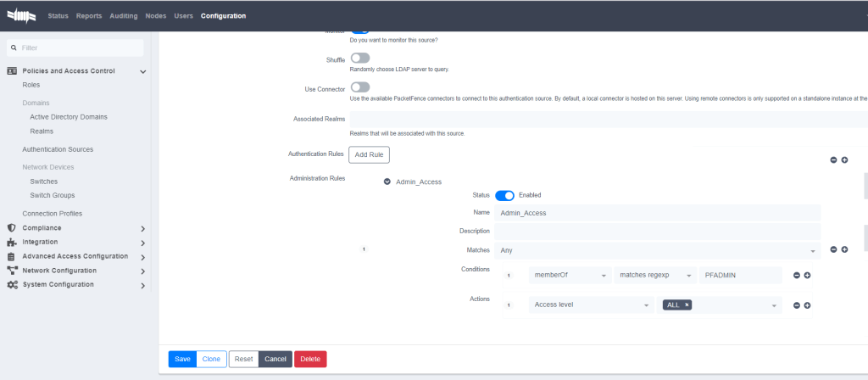Open the Auditing top menu
This screenshot has height=380, width=868.
124,16
